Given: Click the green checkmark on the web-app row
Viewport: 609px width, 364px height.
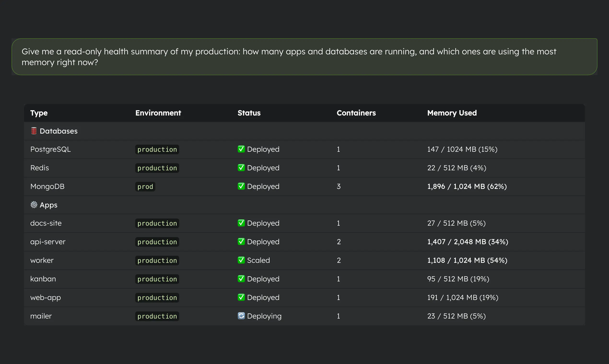Looking at the screenshot, I should click(x=241, y=297).
